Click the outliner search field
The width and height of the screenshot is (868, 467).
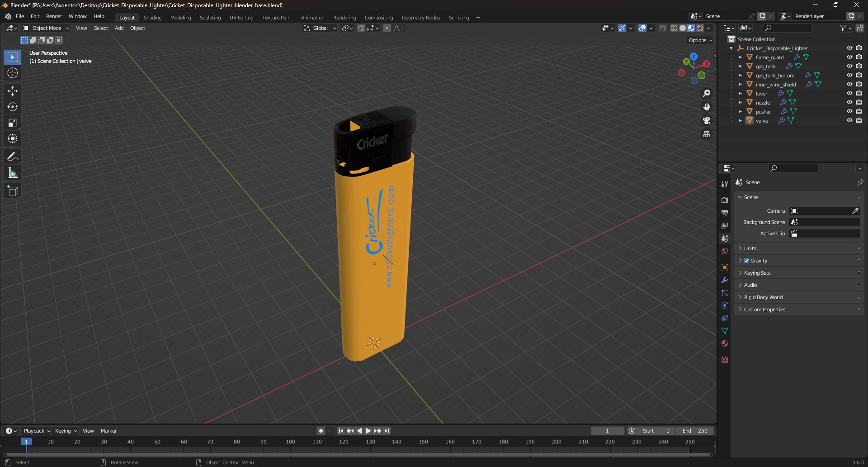tap(788, 28)
